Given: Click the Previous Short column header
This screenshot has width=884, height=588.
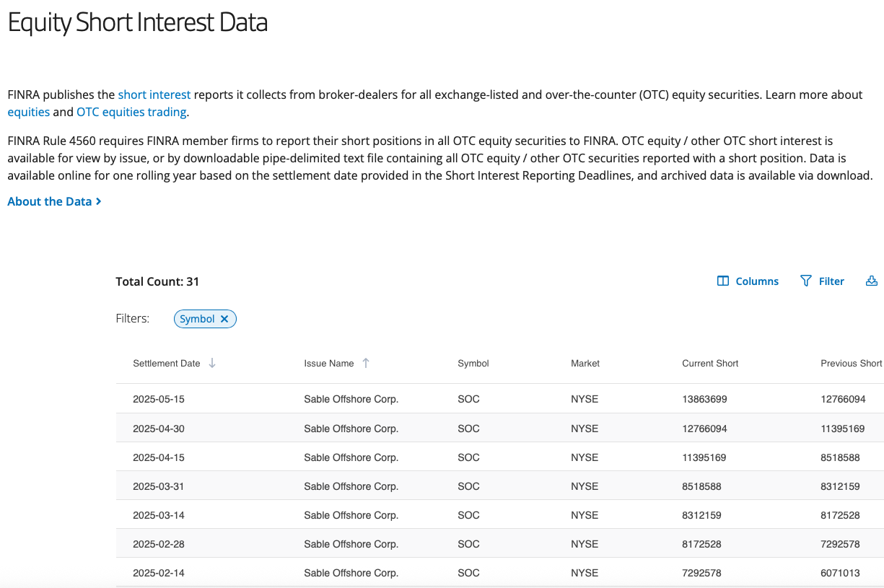Looking at the screenshot, I should point(852,364).
